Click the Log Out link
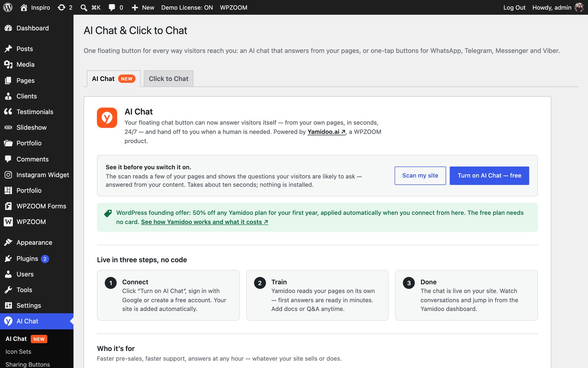The width and height of the screenshot is (588, 368). tap(514, 7)
